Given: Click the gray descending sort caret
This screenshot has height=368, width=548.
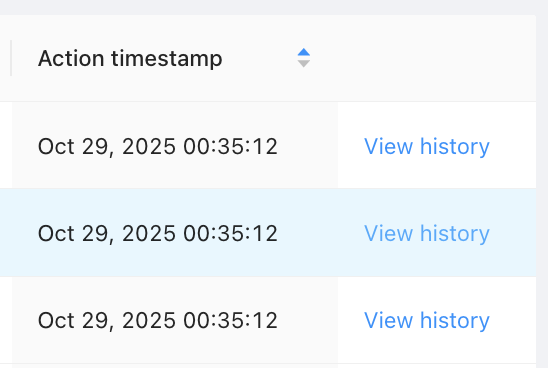Looking at the screenshot, I should pos(304,64).
